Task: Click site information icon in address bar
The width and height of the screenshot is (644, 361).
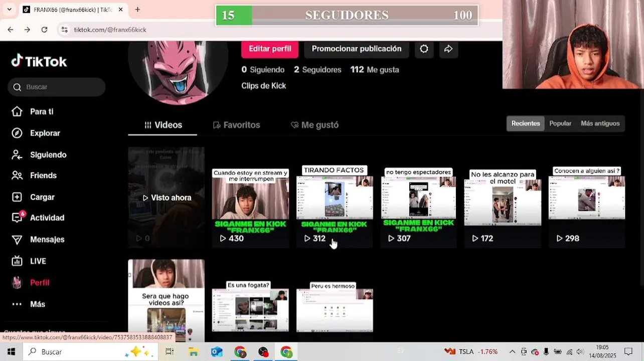Action: tap(64, 30)
